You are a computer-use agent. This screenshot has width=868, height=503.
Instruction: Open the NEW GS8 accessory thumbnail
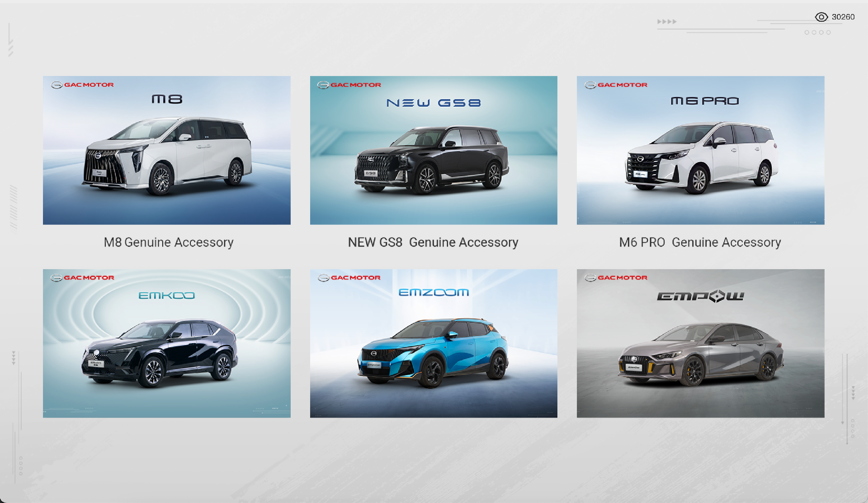click(x=433, y=150)
